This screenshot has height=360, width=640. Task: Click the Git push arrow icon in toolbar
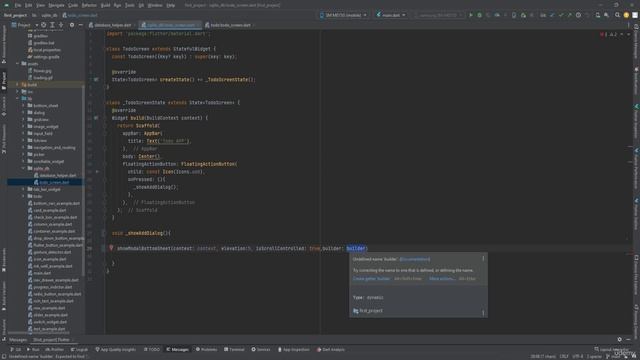(x=569, y=15)
